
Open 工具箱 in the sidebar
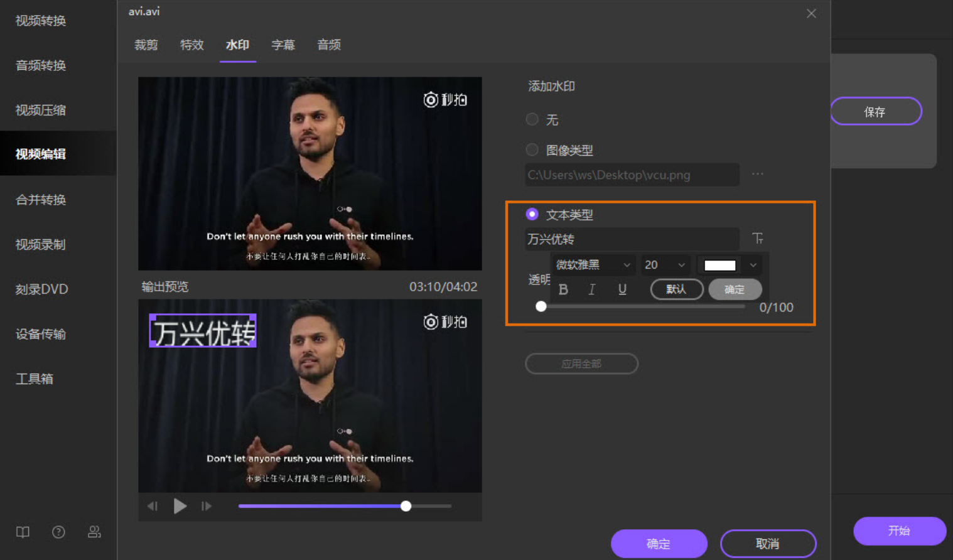click(35, 379)
